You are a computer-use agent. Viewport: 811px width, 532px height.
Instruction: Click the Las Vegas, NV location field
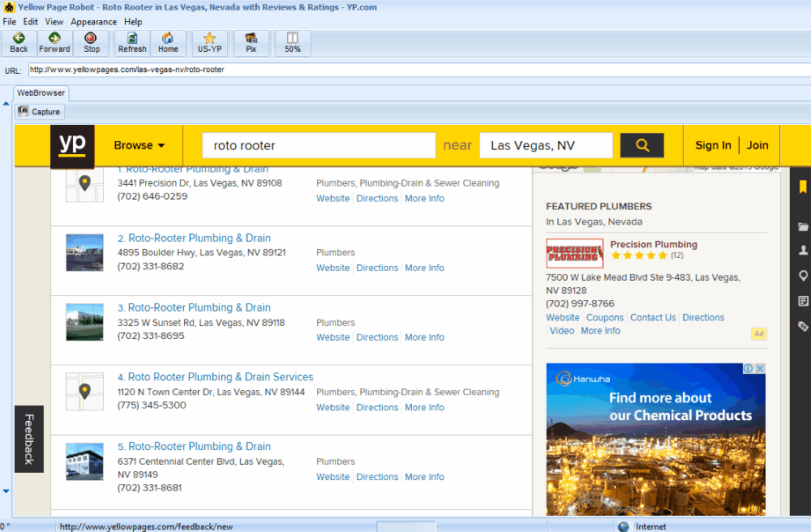click(546, 145)
